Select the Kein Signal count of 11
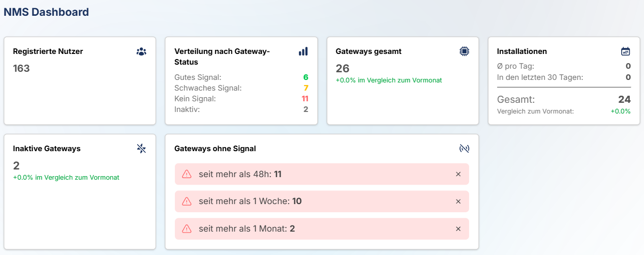The image size is (644, 255). coord(305,99)
